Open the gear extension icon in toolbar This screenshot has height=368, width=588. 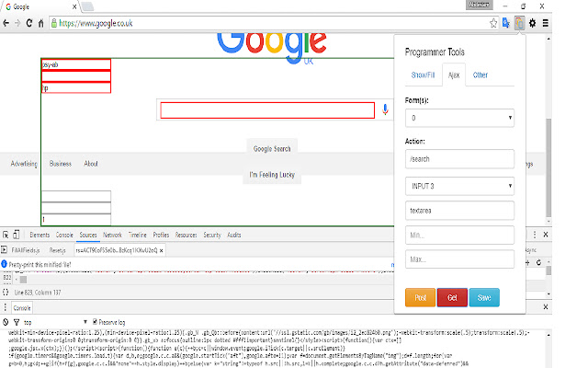(x=532, y=23)
